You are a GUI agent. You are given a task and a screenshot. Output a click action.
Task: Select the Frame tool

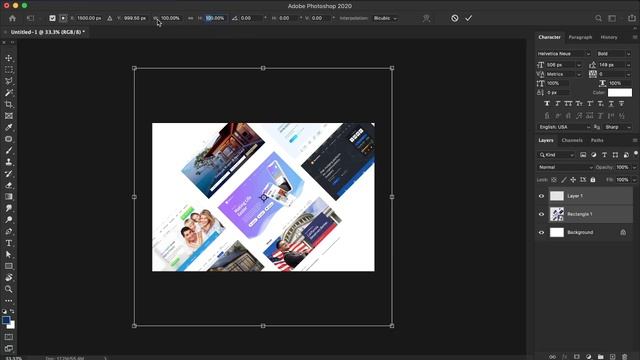(x=9, y=116)
